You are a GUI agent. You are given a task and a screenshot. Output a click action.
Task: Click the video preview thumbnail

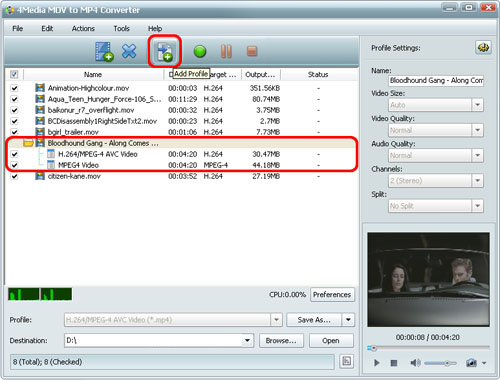tap(428, 279)
